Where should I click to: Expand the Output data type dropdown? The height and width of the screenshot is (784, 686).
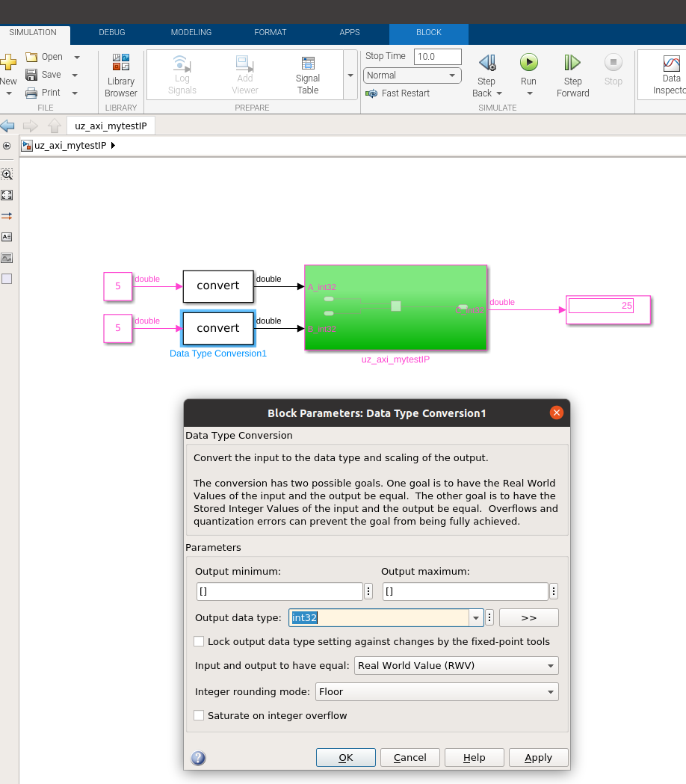tap(476, 618)
